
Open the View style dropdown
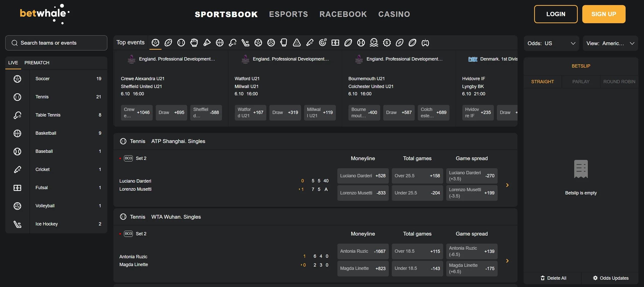pos(610,43)
